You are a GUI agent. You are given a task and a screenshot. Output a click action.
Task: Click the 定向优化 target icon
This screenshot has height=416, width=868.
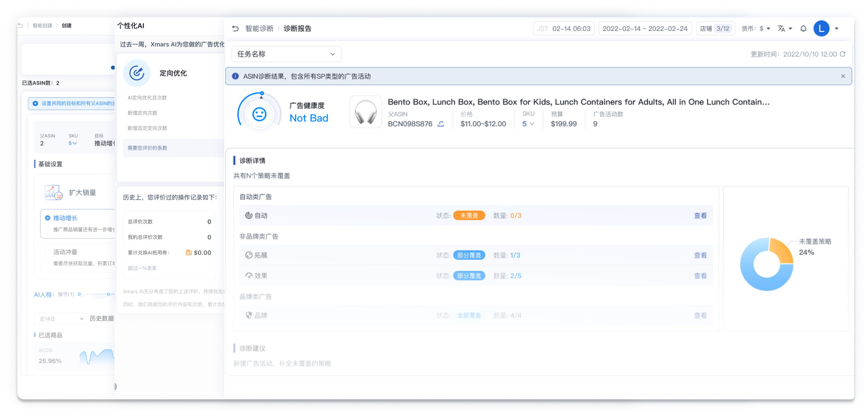pyautogui.click(x=137, y=73)
